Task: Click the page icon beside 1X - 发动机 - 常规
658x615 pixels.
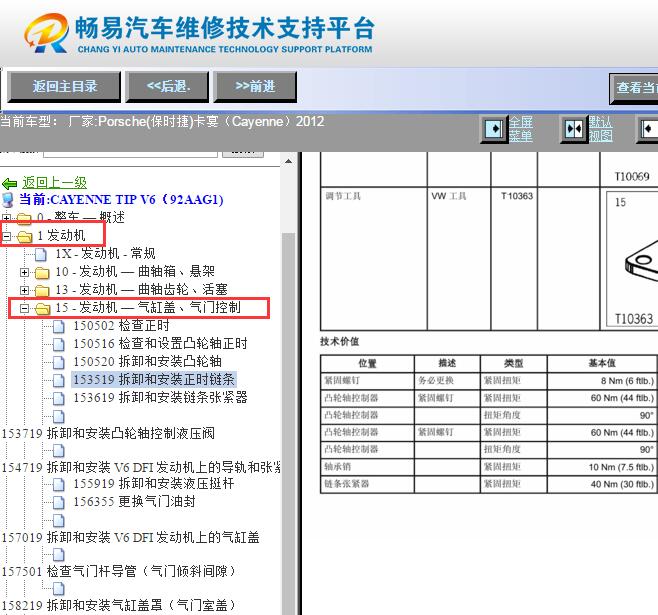Action: (41, 254)
